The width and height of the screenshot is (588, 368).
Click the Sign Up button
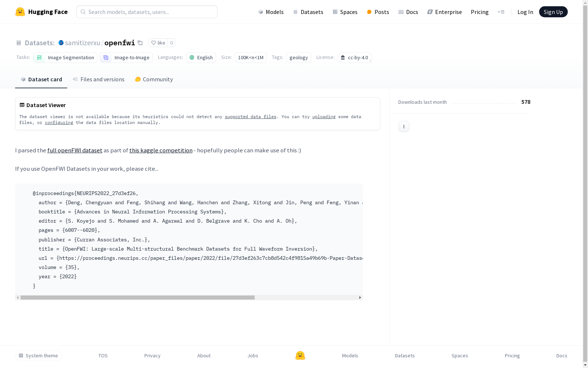coord(553,12)
